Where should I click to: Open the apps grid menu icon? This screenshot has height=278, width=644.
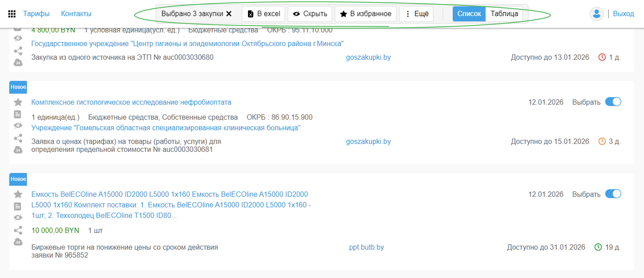click(x=12, y=14)
